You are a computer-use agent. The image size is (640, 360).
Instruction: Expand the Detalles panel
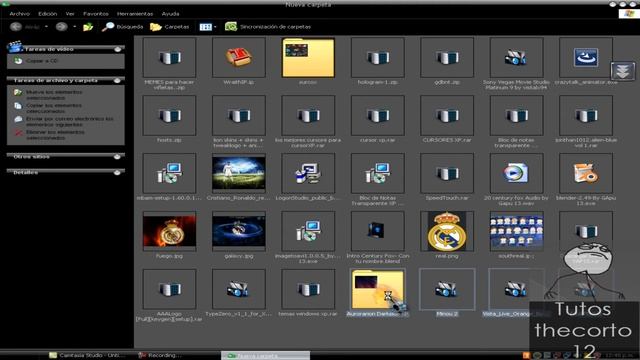click(x=118, y=173)
